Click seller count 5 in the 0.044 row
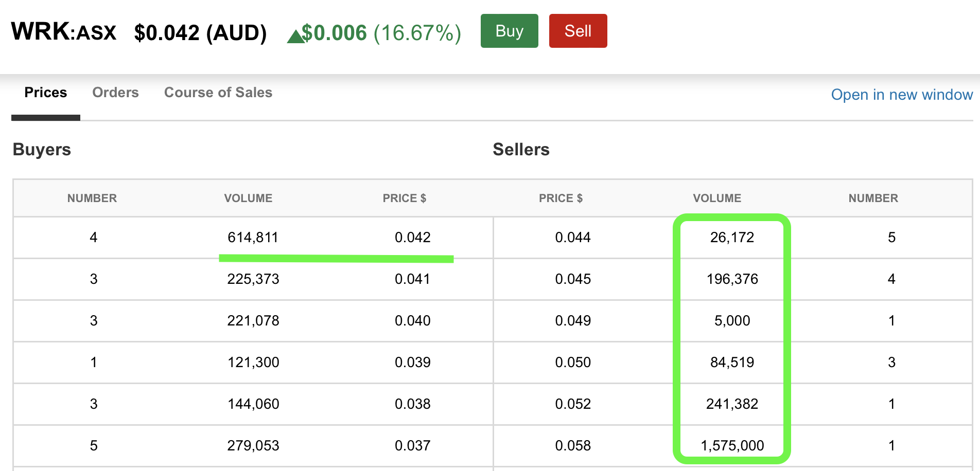 point(892,238)
